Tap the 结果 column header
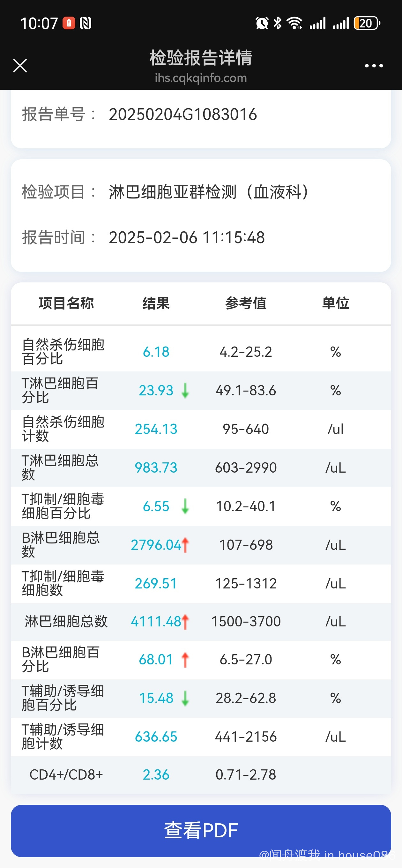Screen dimensions: 402x868 pos(156,303)
